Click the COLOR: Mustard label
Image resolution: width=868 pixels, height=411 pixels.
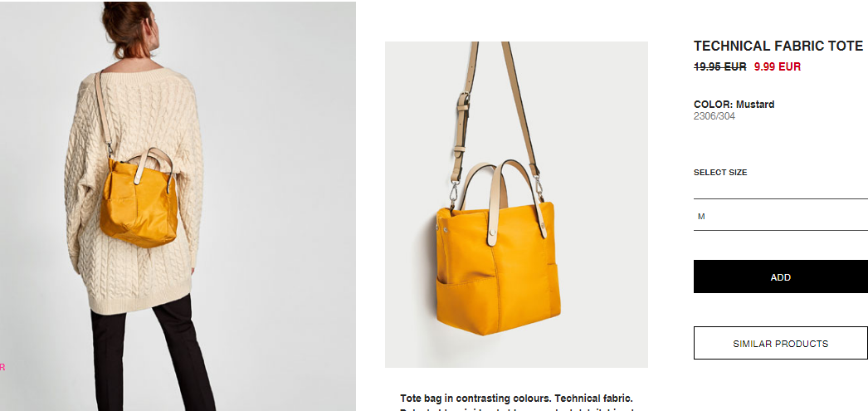pyautogui.click(x=734, y=104)
